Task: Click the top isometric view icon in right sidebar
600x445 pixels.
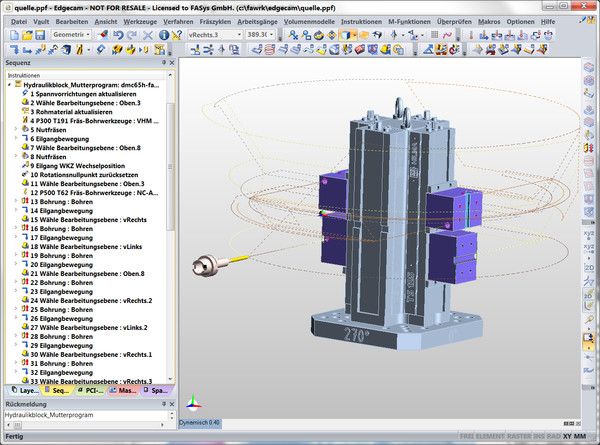Action: 589,67
